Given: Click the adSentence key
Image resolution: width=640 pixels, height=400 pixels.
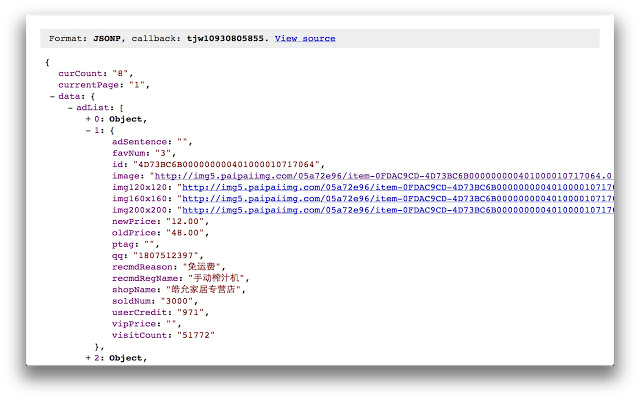Looking at the screenshot, I should click(x=140, y=142).
